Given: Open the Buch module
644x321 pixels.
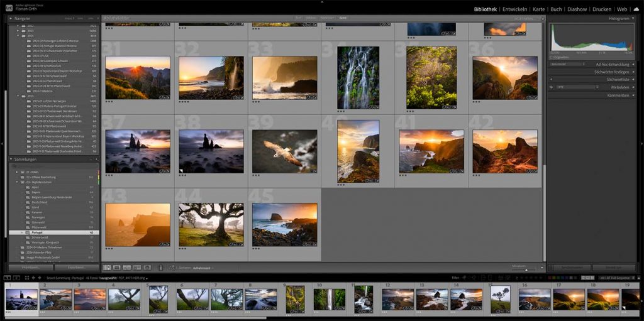Looking at the screenshot, I should pos(556,9).
